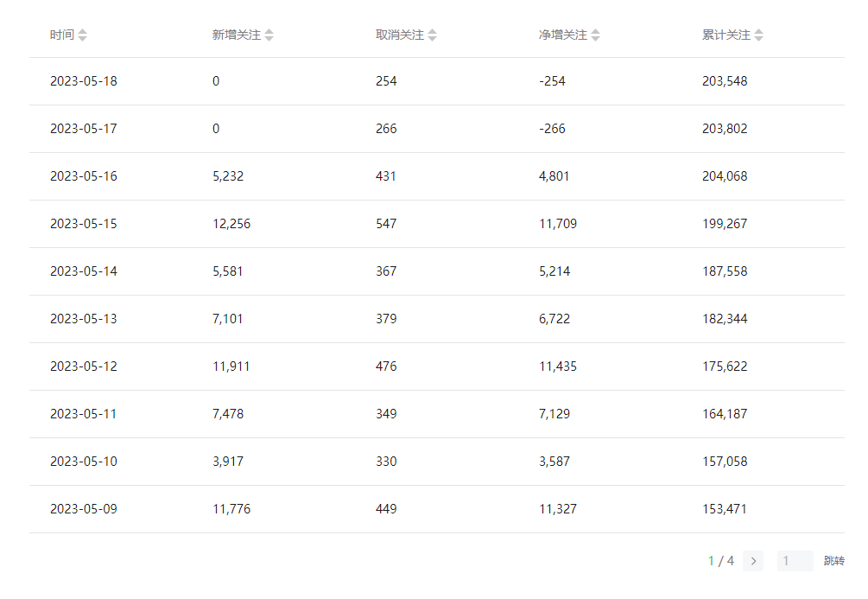The image size is (868, 599).
Task: Select the 2023-05-09 row date
Action: (x=83, y=509)
